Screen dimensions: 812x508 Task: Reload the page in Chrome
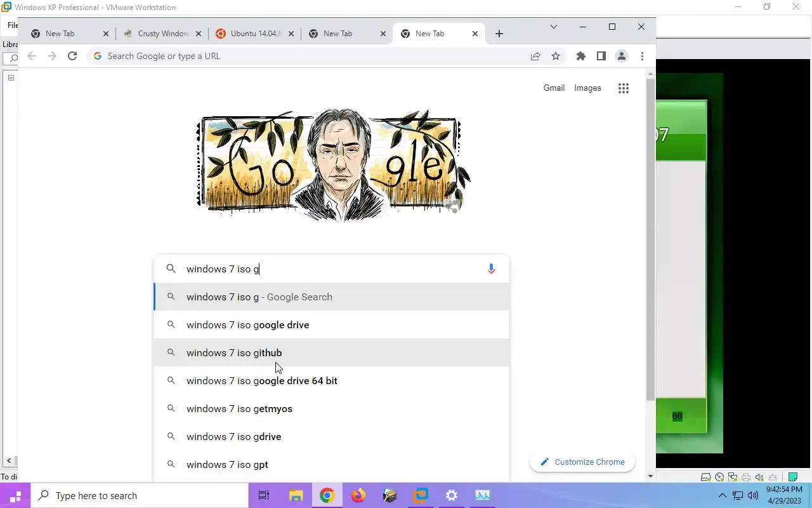click(72, 56)
